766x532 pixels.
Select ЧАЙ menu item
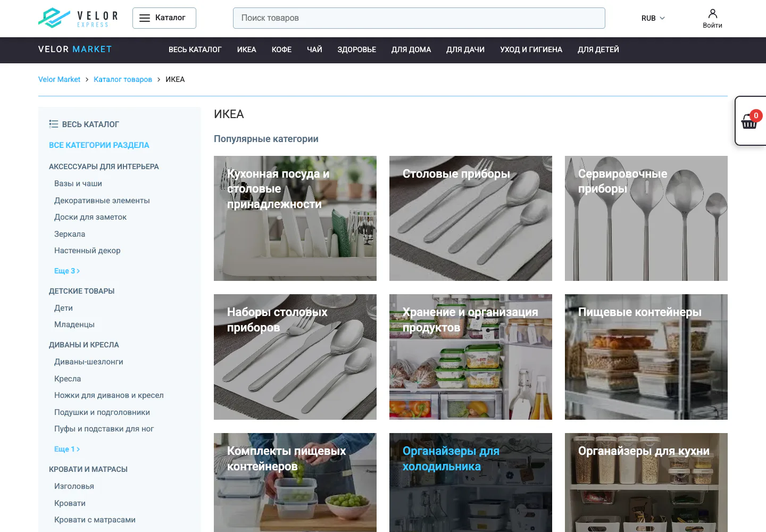(x=314, y=49)
